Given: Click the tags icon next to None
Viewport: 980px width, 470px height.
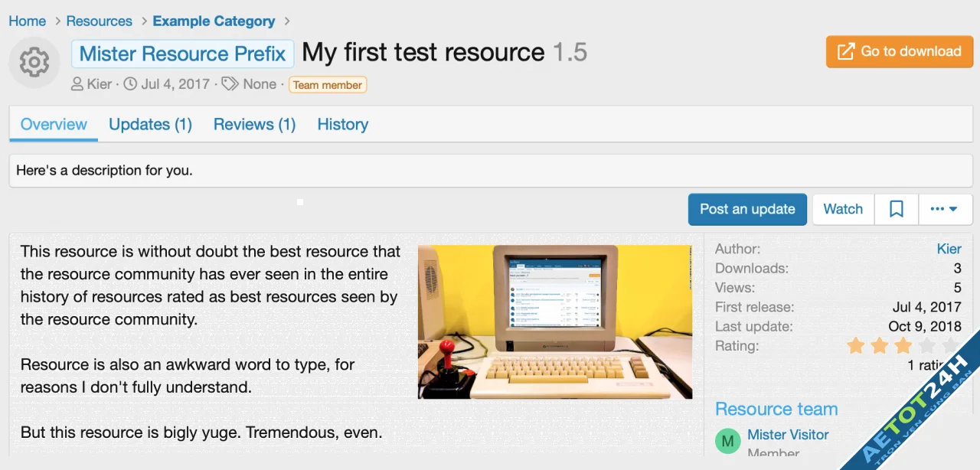Looking at the screenshot, I should [230, 84].
